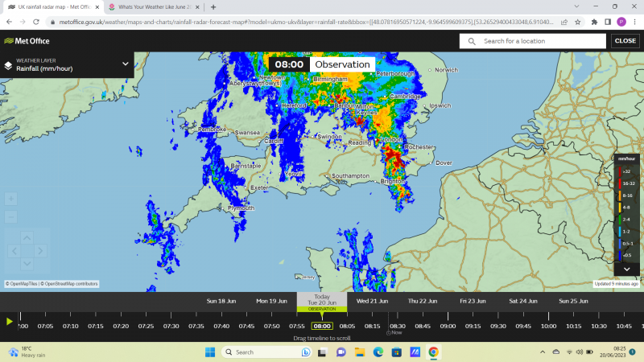Jump to 07:05 on the time slider
Viewport: 644px width, 362px height.
(x=45, y=326)
